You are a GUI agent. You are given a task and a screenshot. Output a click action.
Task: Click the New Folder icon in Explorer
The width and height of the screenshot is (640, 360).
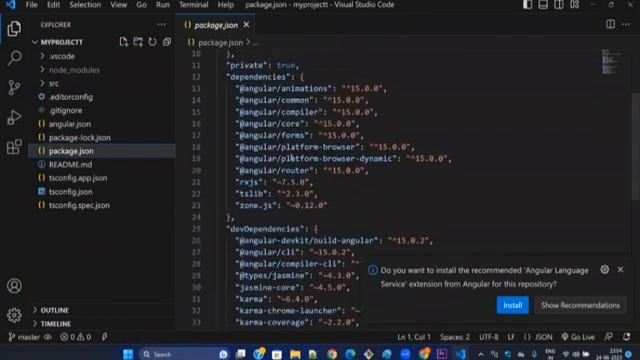pyautogui.click(x=138, y=42)
